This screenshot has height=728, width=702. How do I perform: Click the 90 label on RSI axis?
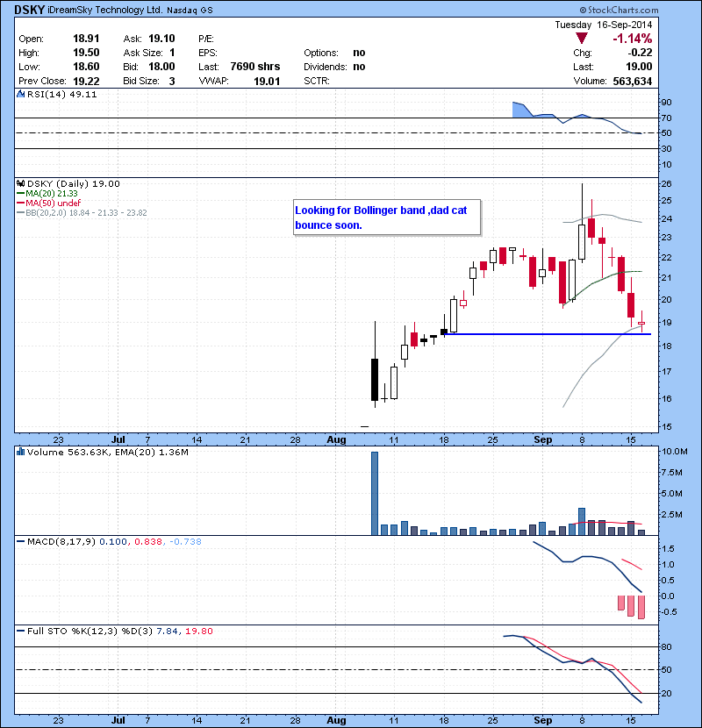pos(666,102)
